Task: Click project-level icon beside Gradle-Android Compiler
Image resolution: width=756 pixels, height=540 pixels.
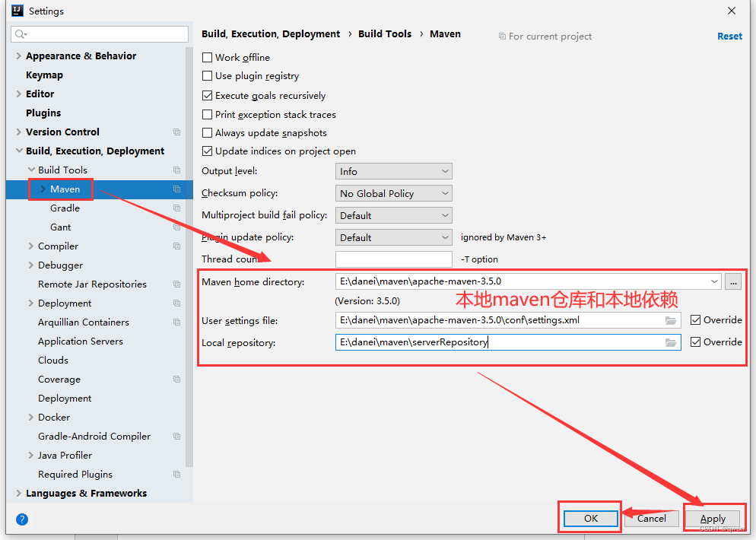Action: coord(177,437)
